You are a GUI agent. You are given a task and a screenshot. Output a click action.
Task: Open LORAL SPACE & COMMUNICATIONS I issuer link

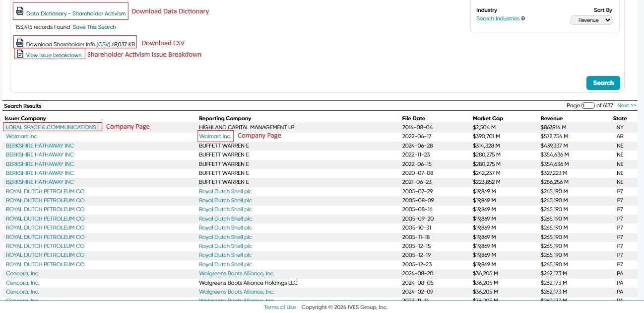pos(53,127)
